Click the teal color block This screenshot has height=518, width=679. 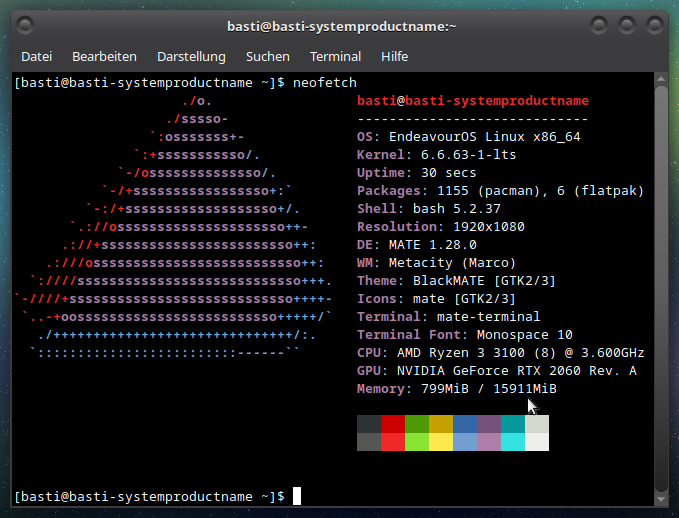513,424
